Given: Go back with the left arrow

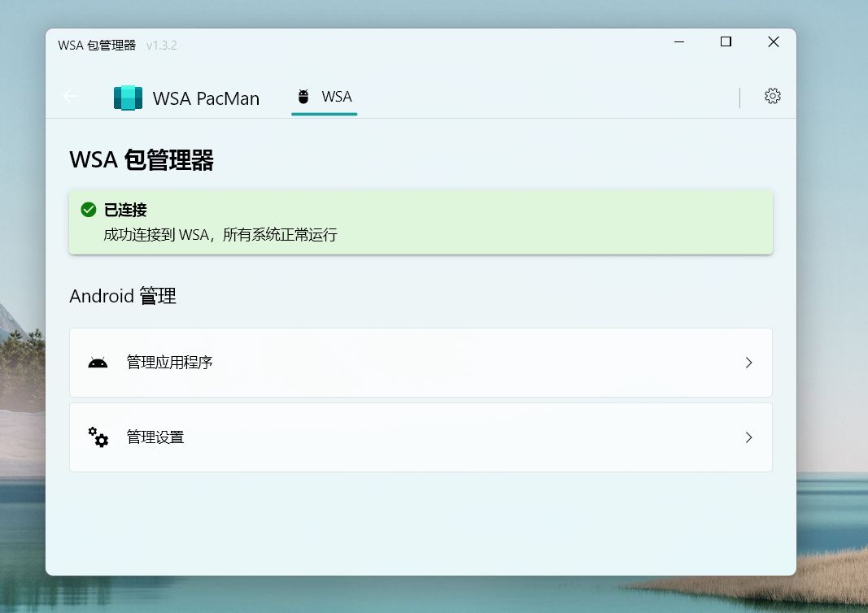Looking at the screenshot, I should pos(70,96).
